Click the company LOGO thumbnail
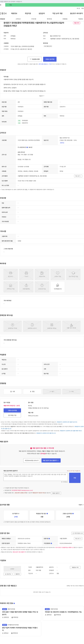84x644 pixels. coord(12,569)
